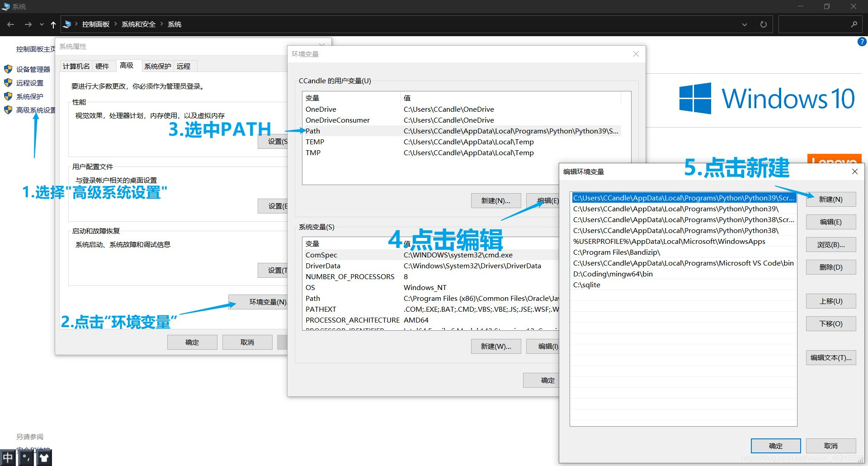The height and width of the screenshot is (466, 868).
Task: Go back with the navigation arrow
Action: (x=11, y=24)
